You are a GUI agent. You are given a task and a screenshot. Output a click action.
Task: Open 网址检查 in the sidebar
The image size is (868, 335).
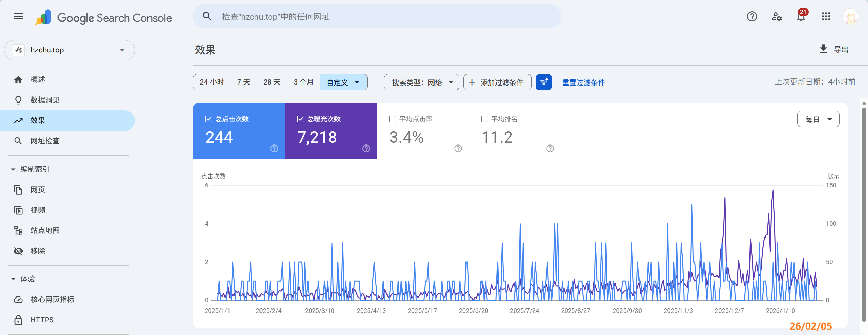click(x=67, y=141)
